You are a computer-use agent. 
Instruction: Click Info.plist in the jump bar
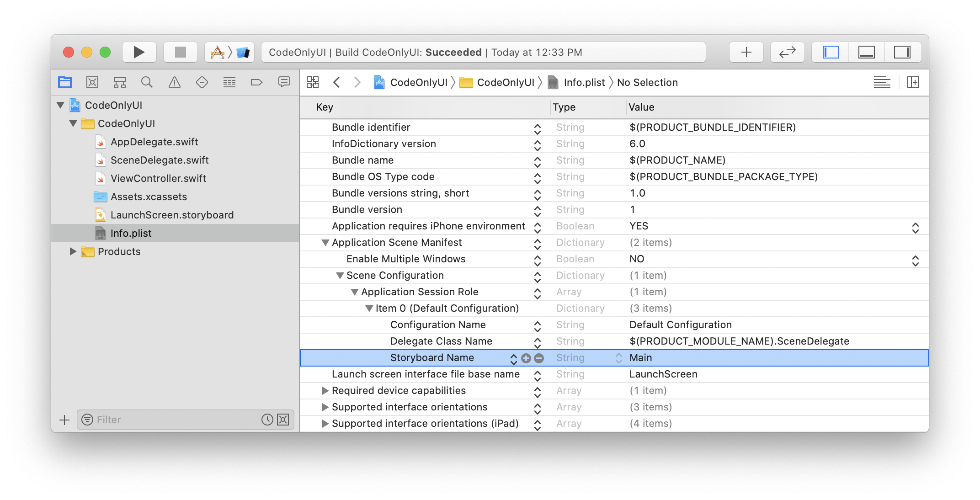click(x=576, y=82)
